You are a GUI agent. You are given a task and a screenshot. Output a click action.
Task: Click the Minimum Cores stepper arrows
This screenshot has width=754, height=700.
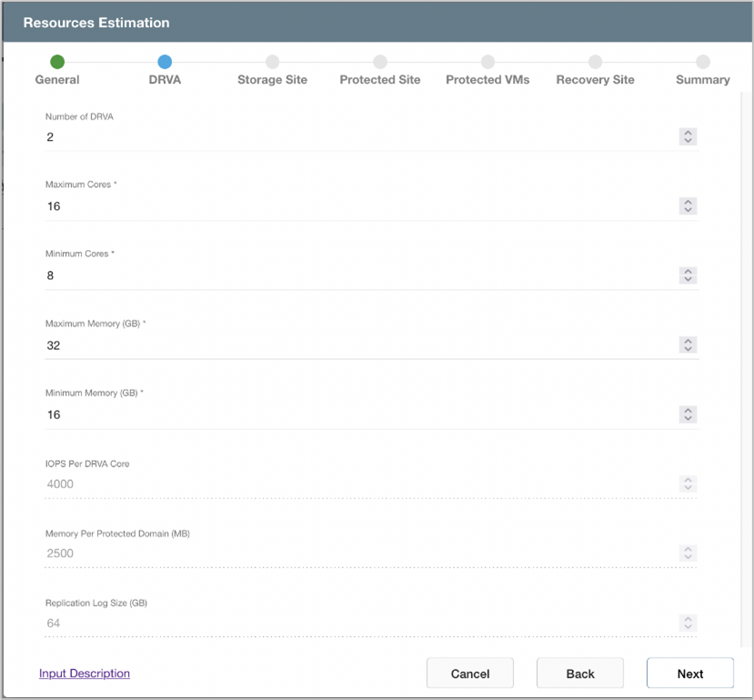[x=689, y=275]
